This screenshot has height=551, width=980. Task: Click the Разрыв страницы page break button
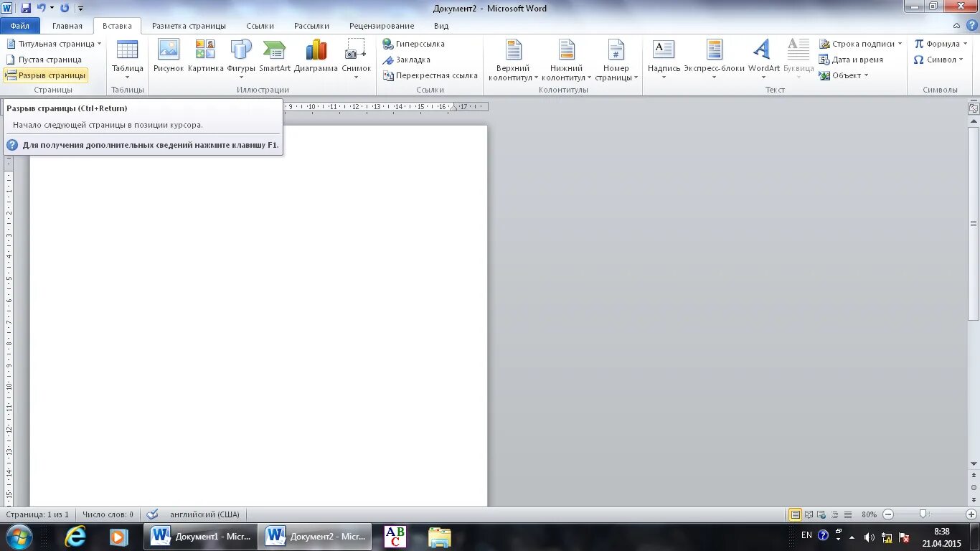pos(46,75)
